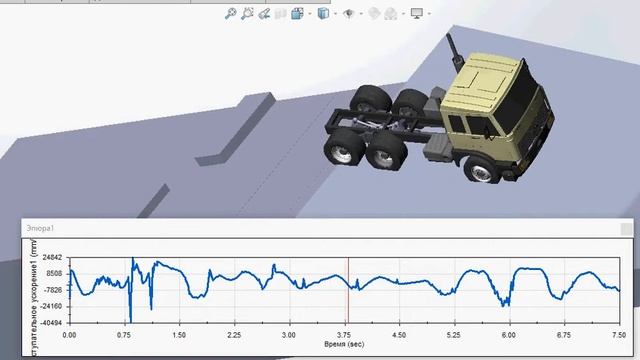Click the 2.25 time axis value
640x360 pixels.
point(234,335)
